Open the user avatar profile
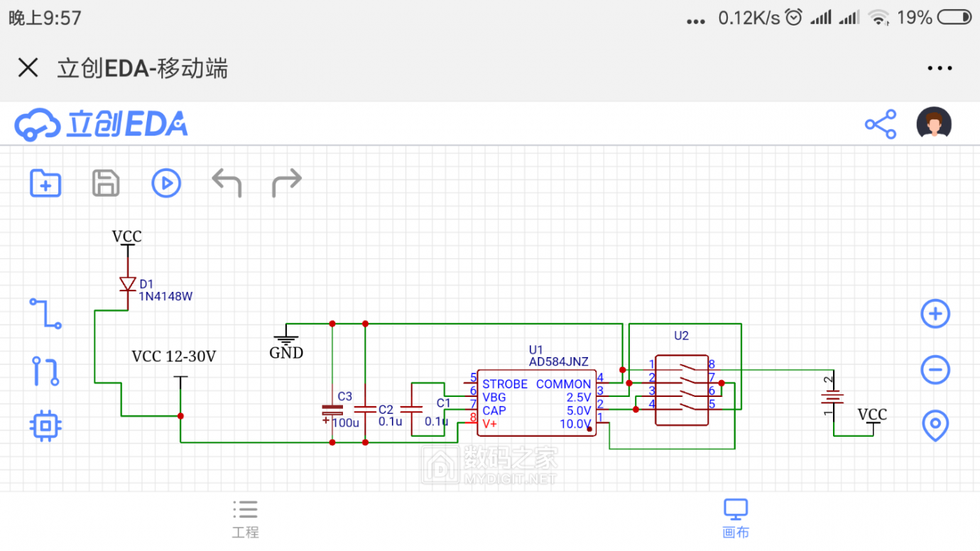Screen dimensions: 980x551 934,124
